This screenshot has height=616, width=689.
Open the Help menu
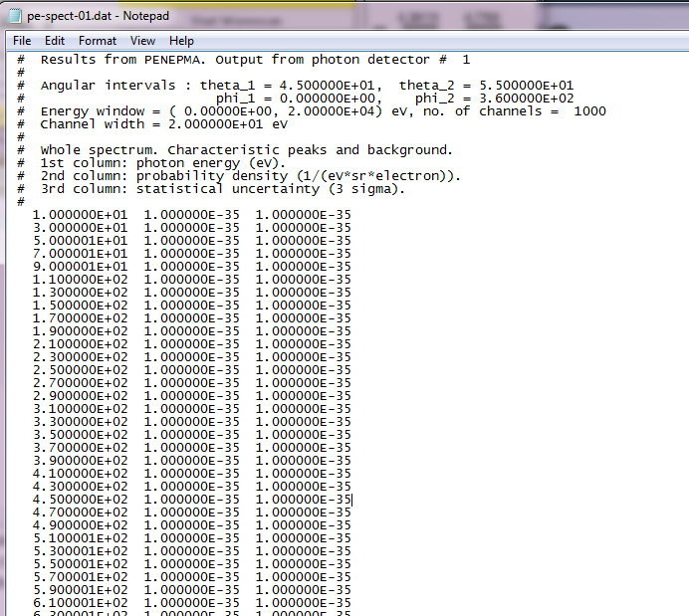[181, 41]
